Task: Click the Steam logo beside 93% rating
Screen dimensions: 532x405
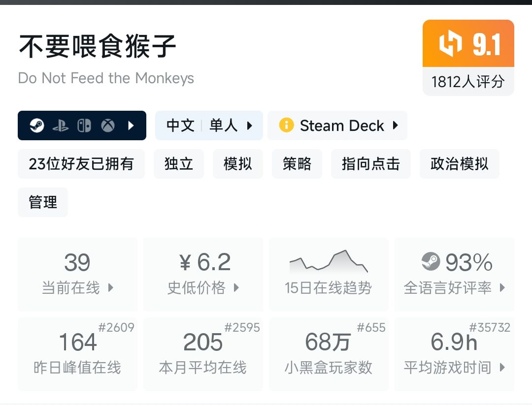Action: coord(431,262)
